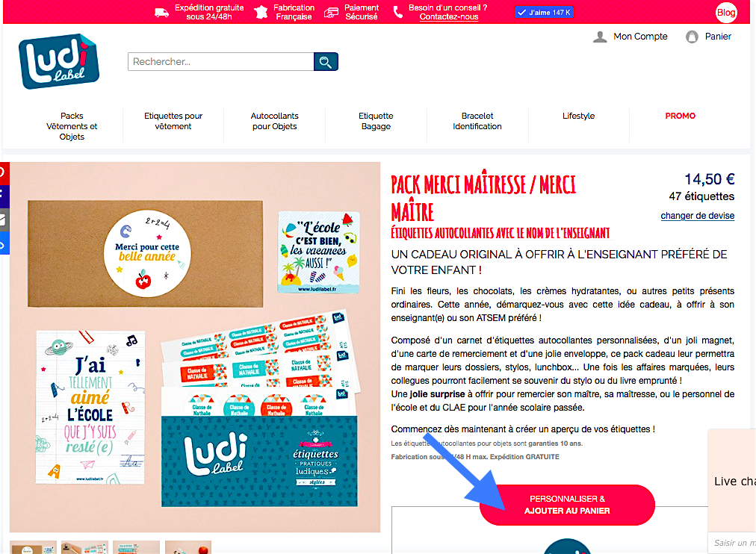
Task: Click the phone icon for advice
Action: pyautogui.click(x=398, y=12)
